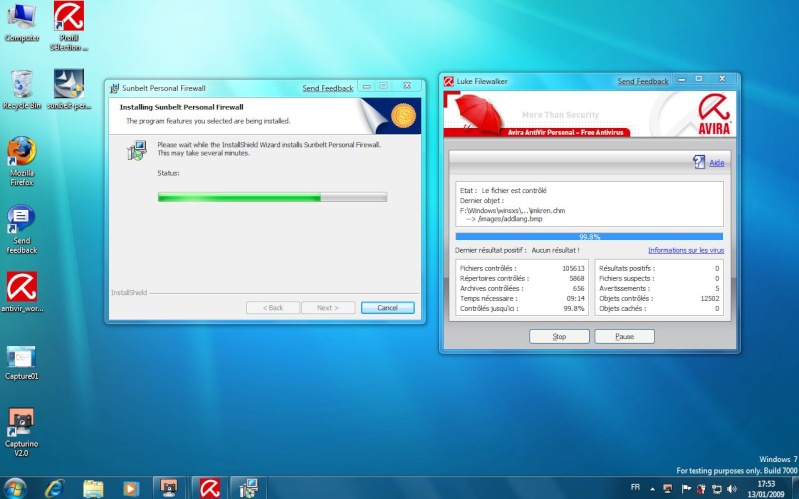Launch Capturino V2.0 from the desktop
The width and height of the screenshot is (799, 499).
pos(21,432)
